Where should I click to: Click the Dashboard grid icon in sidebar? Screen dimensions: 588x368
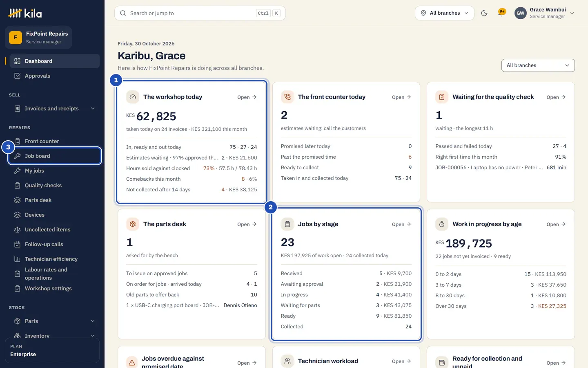tap(17, 61)
